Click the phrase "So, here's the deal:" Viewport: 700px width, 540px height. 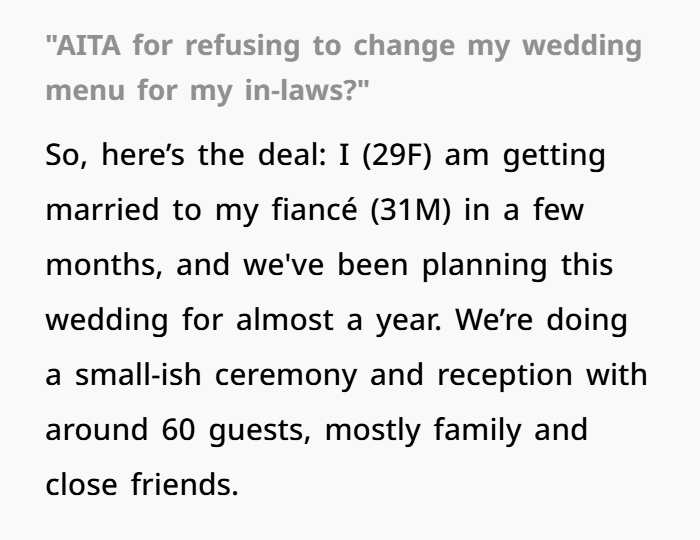(x=186, y=155)
